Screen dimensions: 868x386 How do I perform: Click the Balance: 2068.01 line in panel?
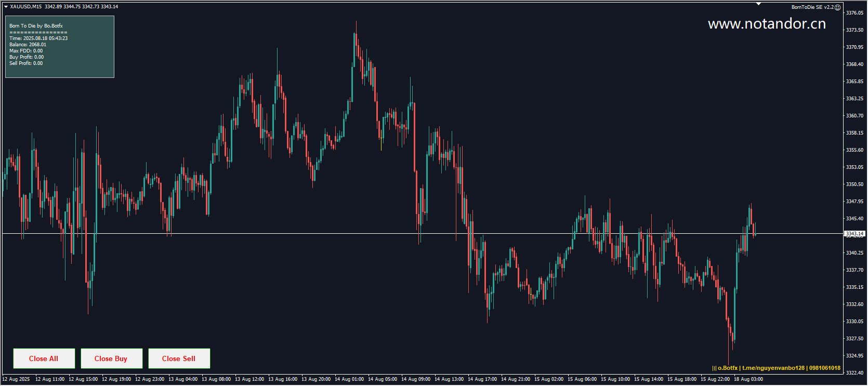(28, 45)
